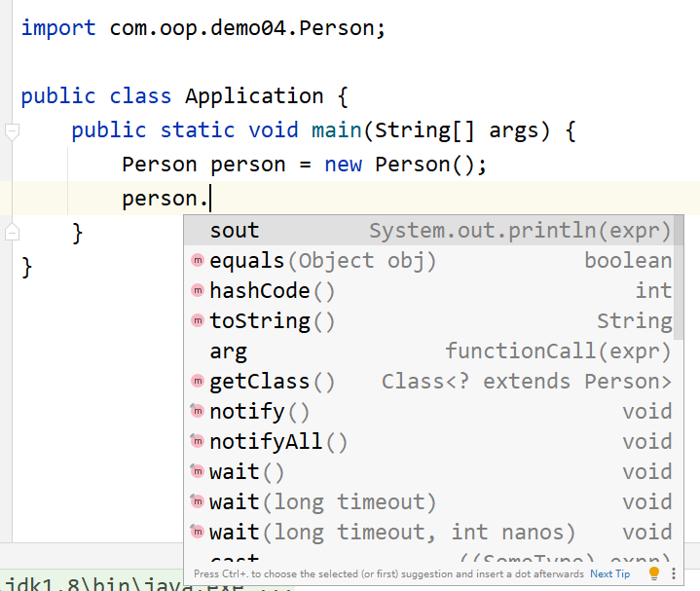This screenshot has width=700, height=591.
Task: Click com.oop.demo04.Person in the import
Action: point(241,28)
